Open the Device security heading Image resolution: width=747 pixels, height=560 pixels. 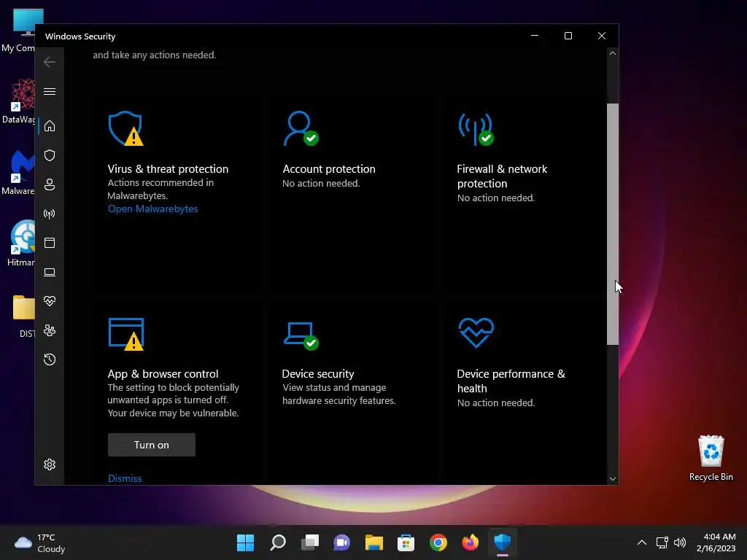click(x=318, y=374)
